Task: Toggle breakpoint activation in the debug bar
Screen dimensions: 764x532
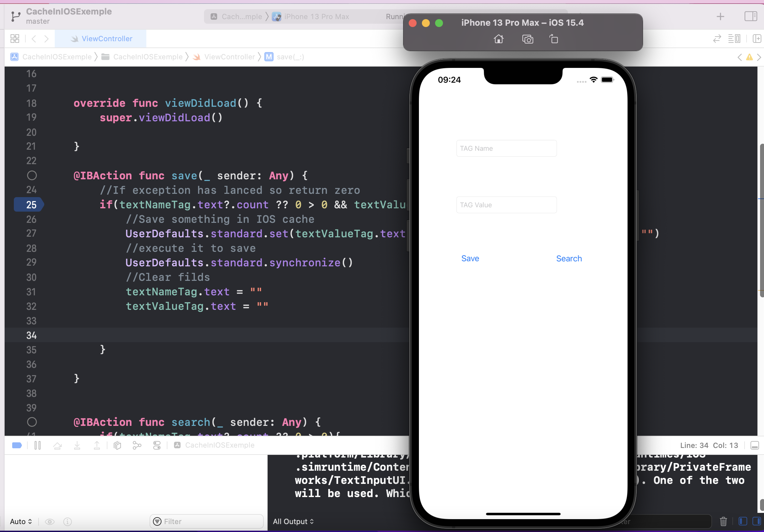Action: (x=17, y=445)
